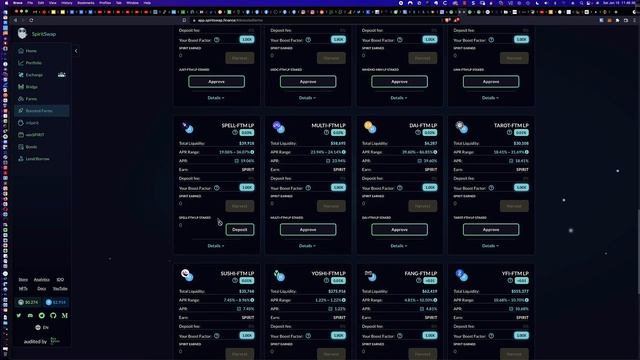Screen dimensions: 640x360
Task: Click the Boost Factor help icon on DAI-FTM
Action: point(400,188)
